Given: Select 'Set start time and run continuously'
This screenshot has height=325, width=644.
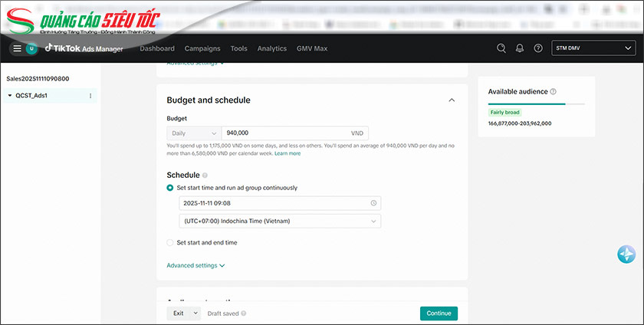Looking at the screenshot, I should [x=170, y=188].
